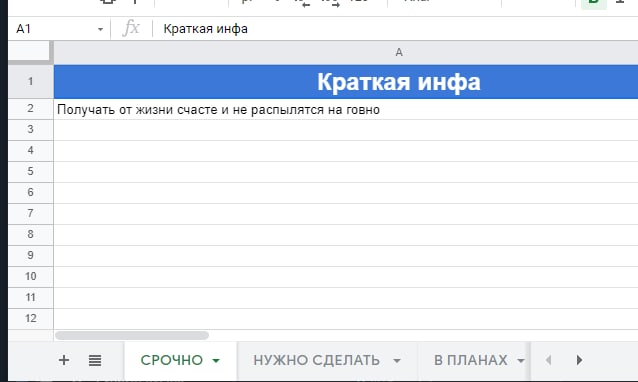Select row 7 by its header
The width and height of the screenshot is (638, 382).
pos(31,214)
